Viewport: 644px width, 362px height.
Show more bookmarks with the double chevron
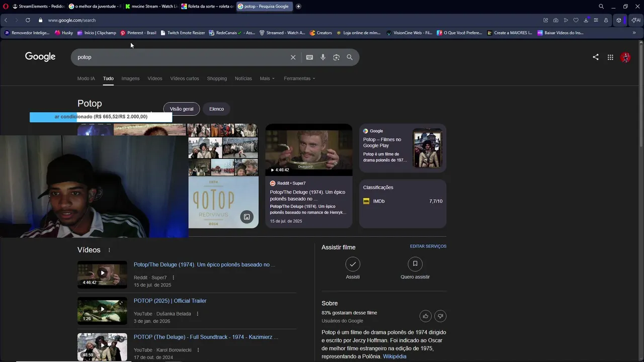[x=634, y=33]
